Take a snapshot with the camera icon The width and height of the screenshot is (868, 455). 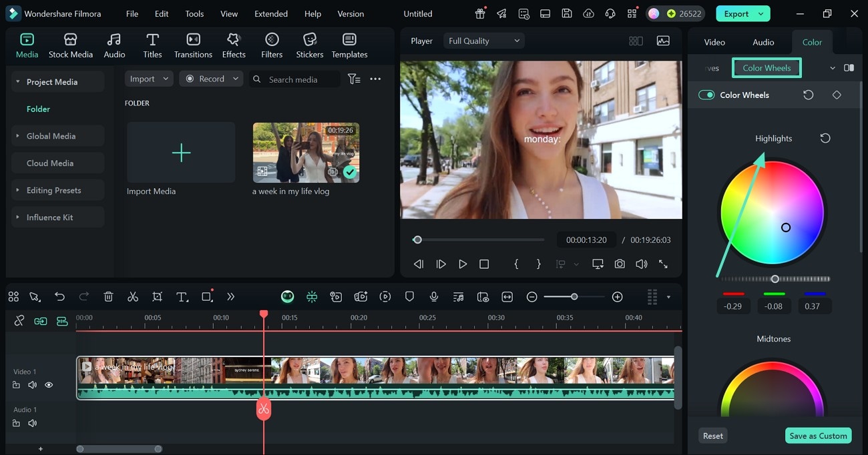click(620, 264)
